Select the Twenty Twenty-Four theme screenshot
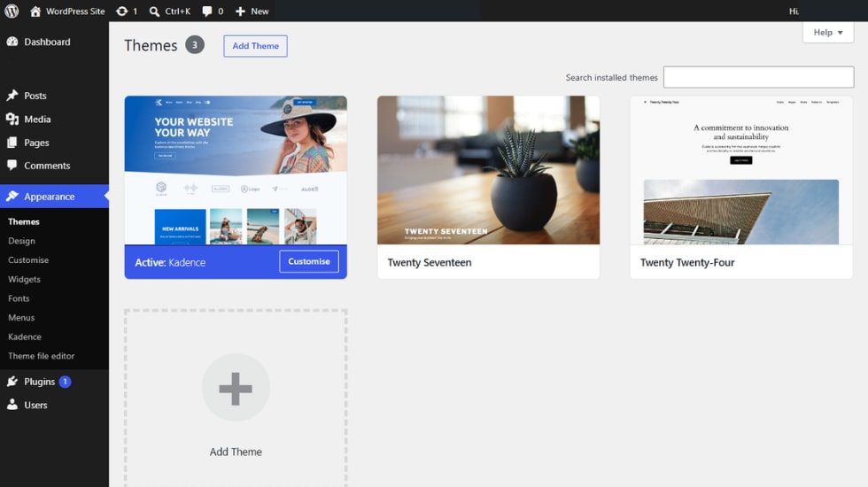The image size is (868, 487). (x=741, y=170)
